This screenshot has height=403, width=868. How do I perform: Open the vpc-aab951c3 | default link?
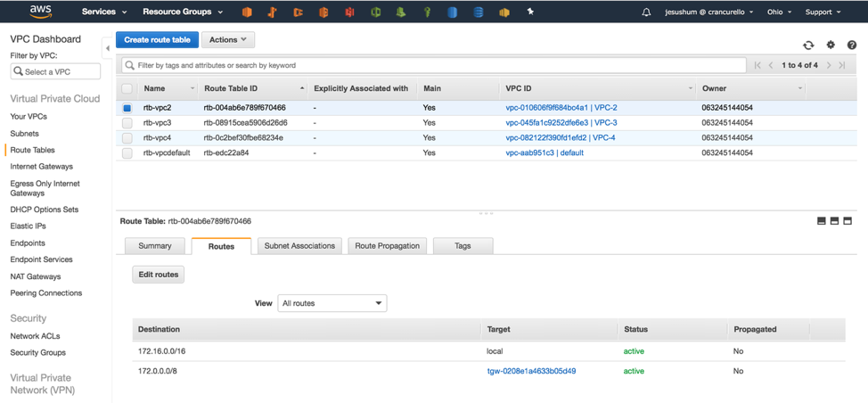tap(545, 152)
